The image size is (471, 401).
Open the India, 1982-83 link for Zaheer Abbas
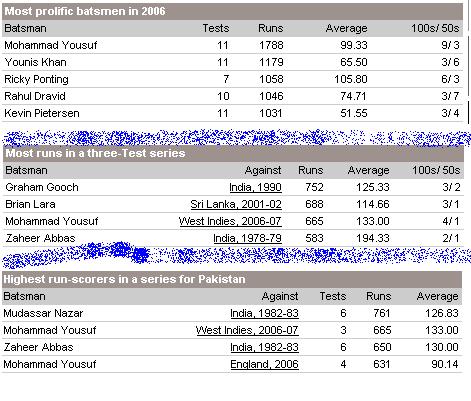coord(264,347)
